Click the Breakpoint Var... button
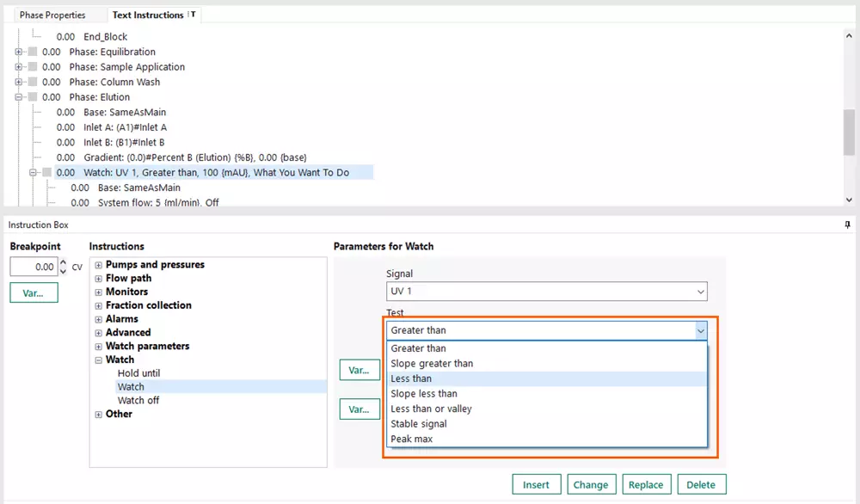The width and height of the screenshot is (860, 504). (33, 292)
